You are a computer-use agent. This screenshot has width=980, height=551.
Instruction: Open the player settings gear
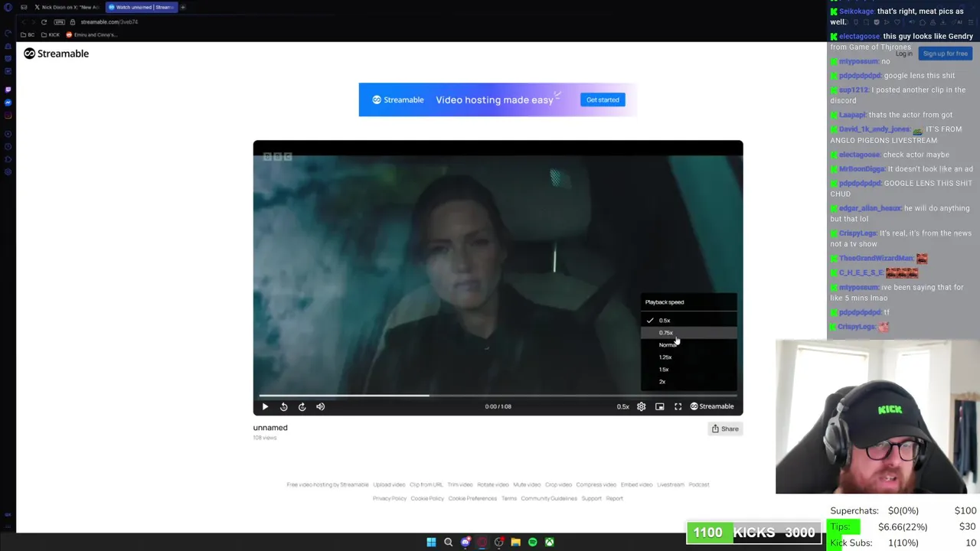point(642,406)
